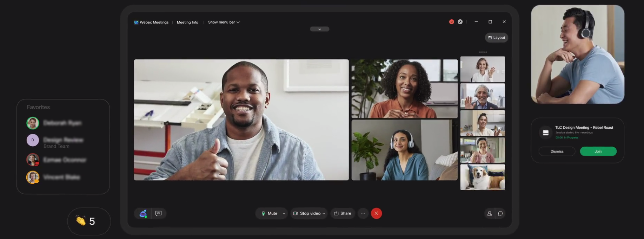Click the red recording indicator icon
The image size is (644, 239).
click(x=451, y=22)
